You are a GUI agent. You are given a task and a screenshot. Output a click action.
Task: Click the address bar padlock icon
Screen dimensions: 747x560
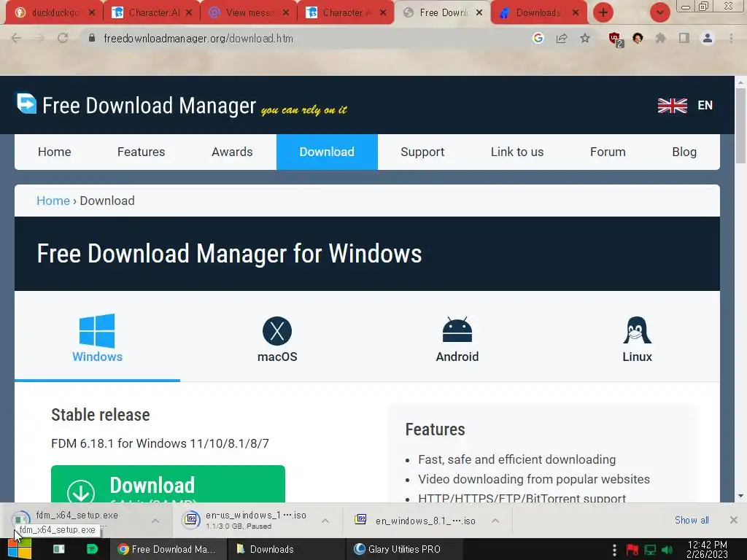pos(92,38)
